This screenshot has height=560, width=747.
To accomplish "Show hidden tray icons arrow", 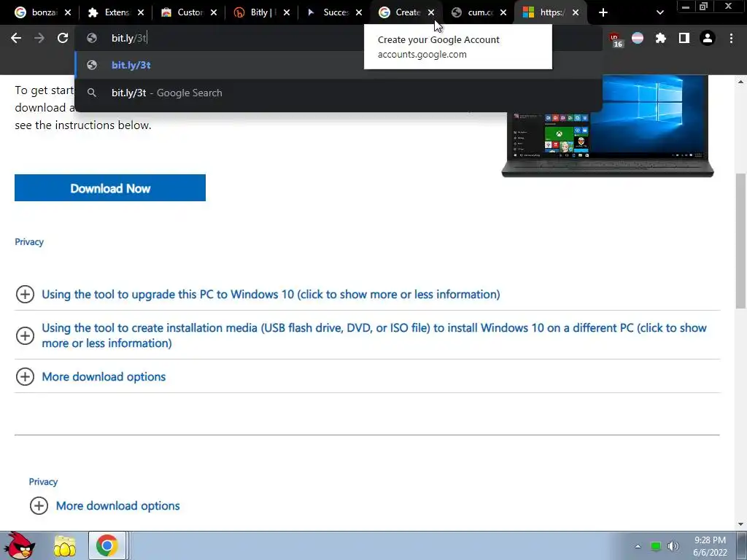I will [x=638, y=547].
